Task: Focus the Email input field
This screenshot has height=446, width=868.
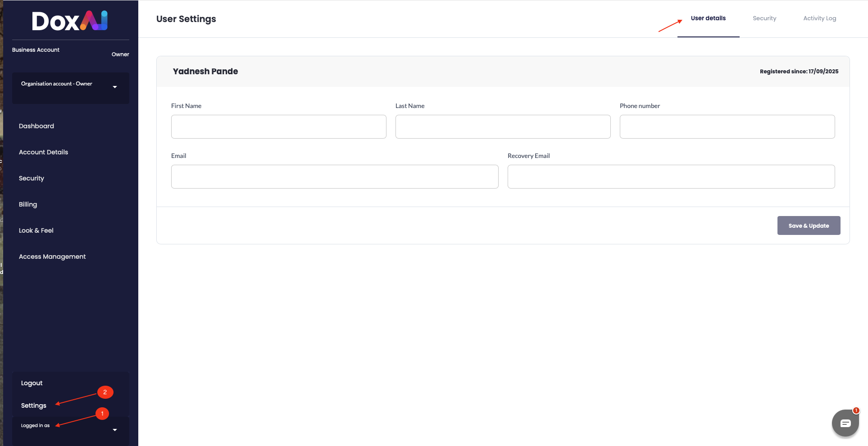Action: [x=335, y=176]
